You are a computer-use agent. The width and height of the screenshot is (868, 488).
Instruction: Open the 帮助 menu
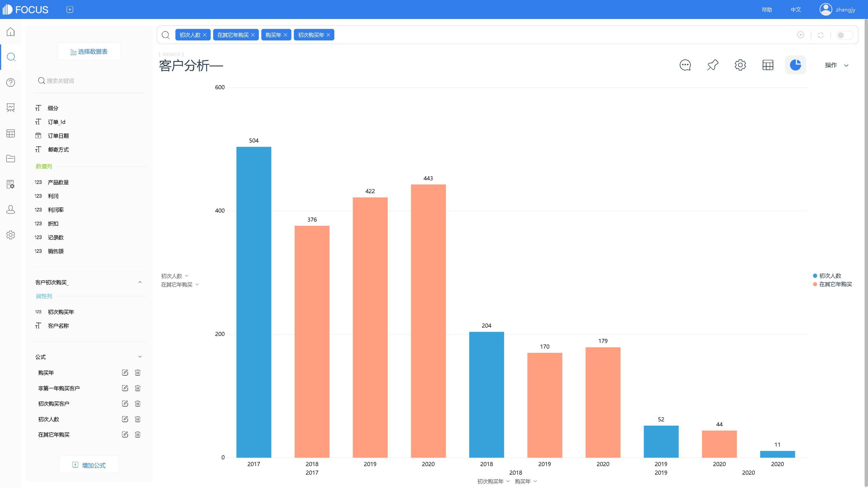click(767, 9)
